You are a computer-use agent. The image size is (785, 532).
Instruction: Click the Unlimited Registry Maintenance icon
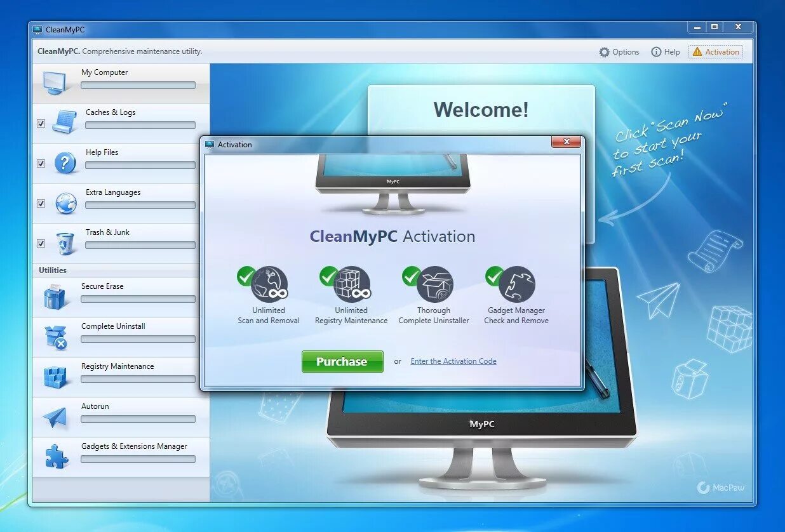coord(351,284)
